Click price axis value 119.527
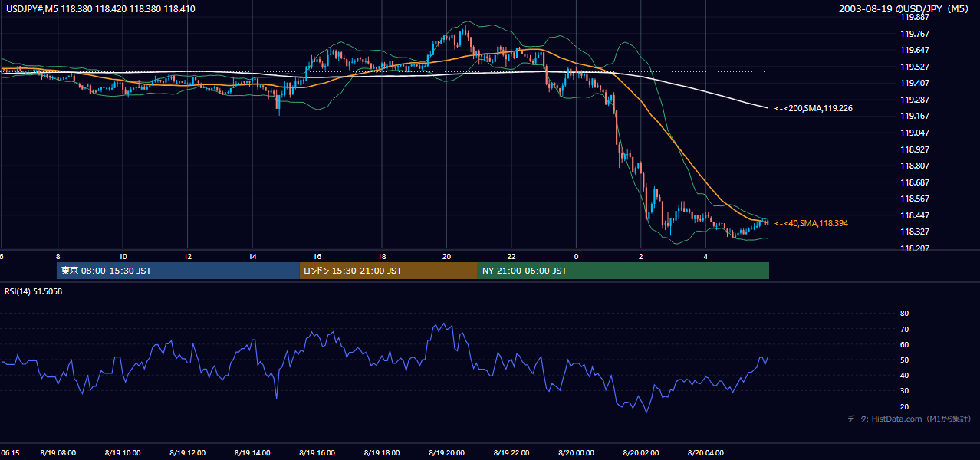The height and width of the screenshot is (460, 980). 915,67
